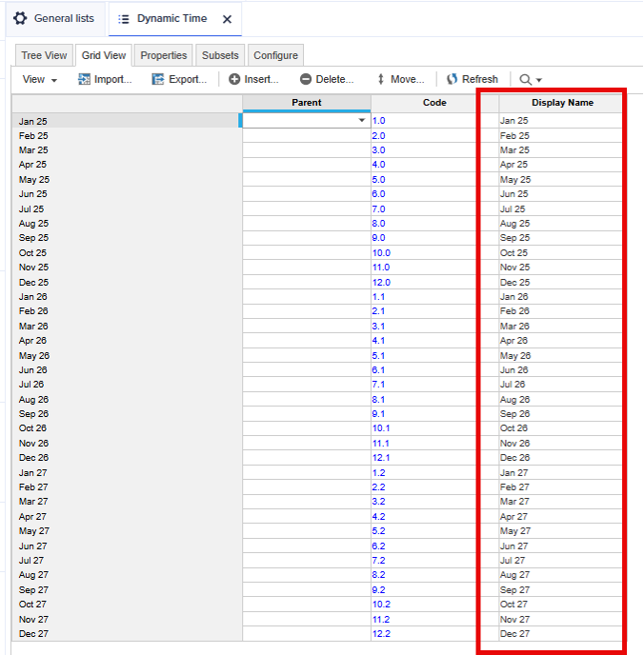Click the Insert... button label
The width and height of the screenshot is (644, 655).
pyautogui.click(x=261, y=79)
